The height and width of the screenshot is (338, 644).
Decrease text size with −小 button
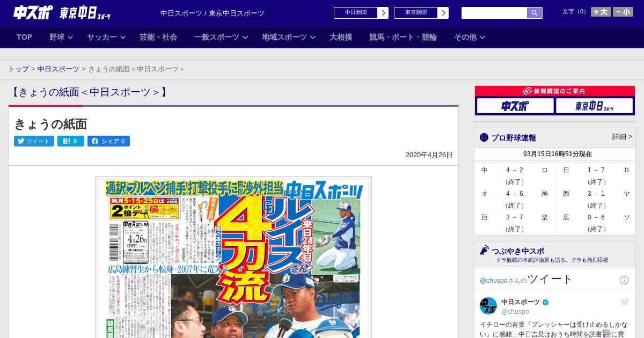(623, 12)
